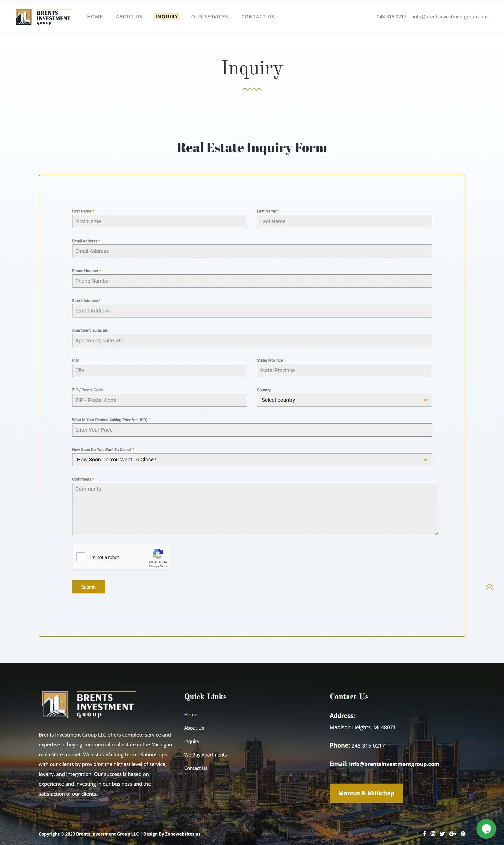This screenshot has height=845, width=504.
Task: Open the Select country dropdown
Action: (344, 400)
